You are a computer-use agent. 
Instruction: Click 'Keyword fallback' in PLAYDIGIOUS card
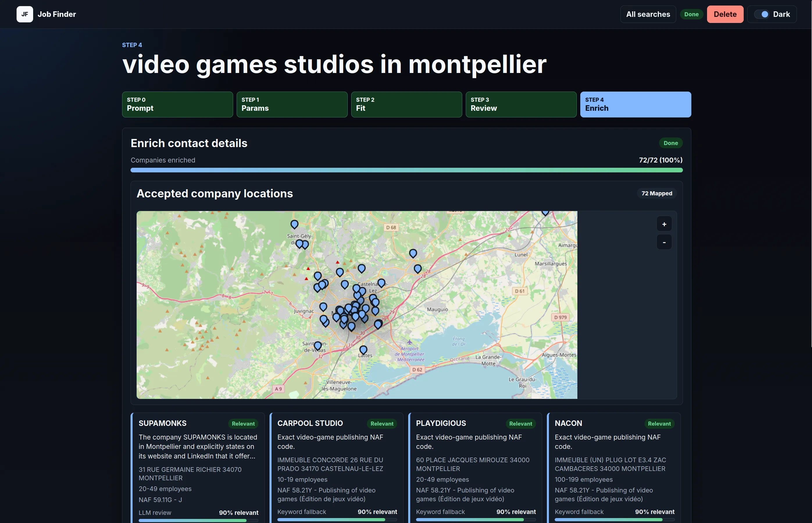[440, 511]
